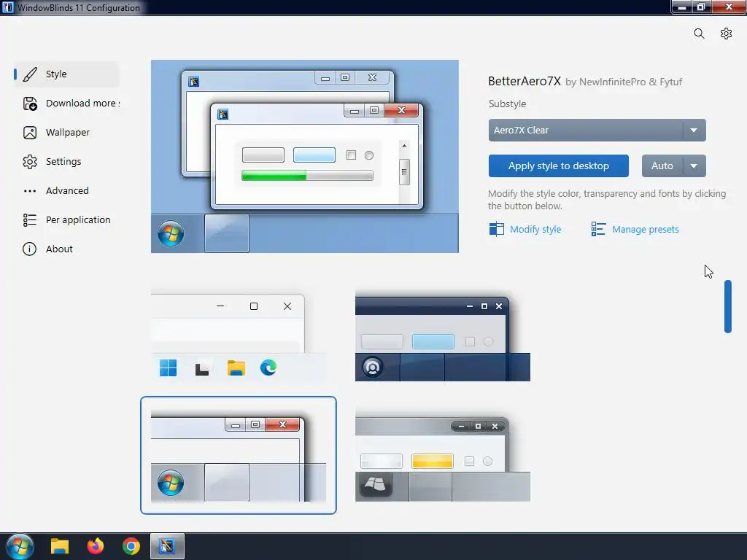Click the Modify style link
747x560 pixels.
535,230
